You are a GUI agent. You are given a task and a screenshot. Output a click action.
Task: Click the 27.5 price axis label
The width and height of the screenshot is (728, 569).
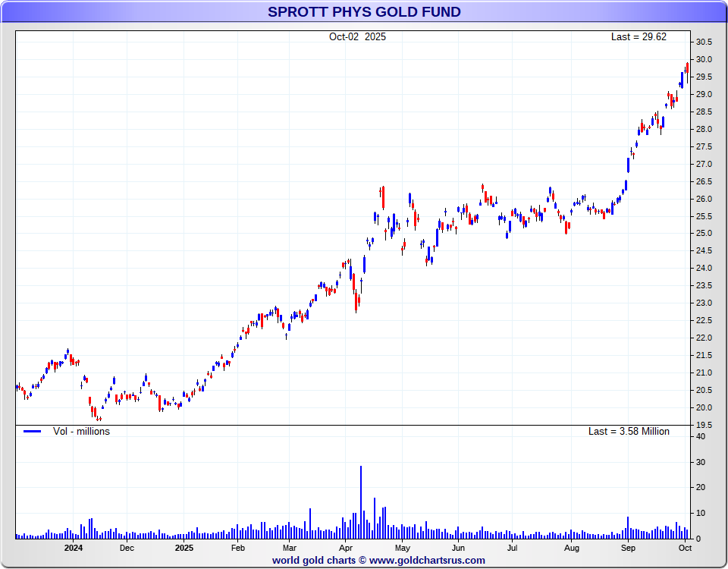pyautogui.click(x=704, y=146)
